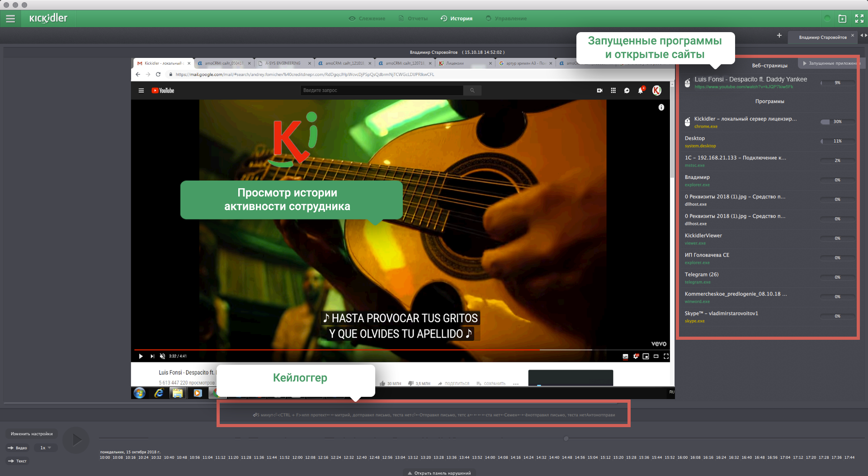Click the 30% activity bar for Kickidler entry
This screenshot has height=476, width=868.
coord(837,121)
